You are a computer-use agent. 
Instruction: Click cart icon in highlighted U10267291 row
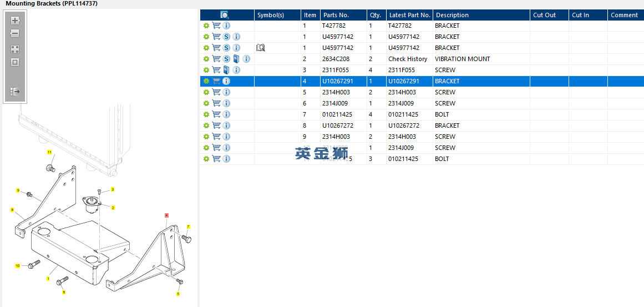[x=216, y=81]
